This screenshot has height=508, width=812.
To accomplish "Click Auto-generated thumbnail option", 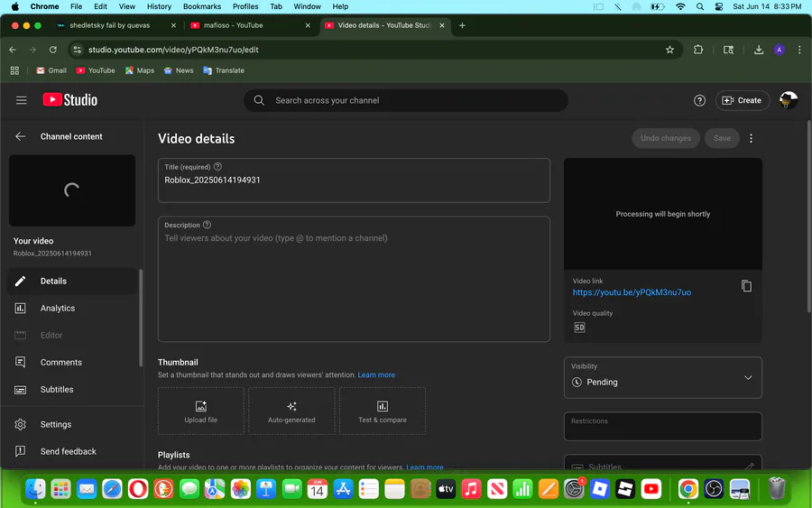I will 291,411.
